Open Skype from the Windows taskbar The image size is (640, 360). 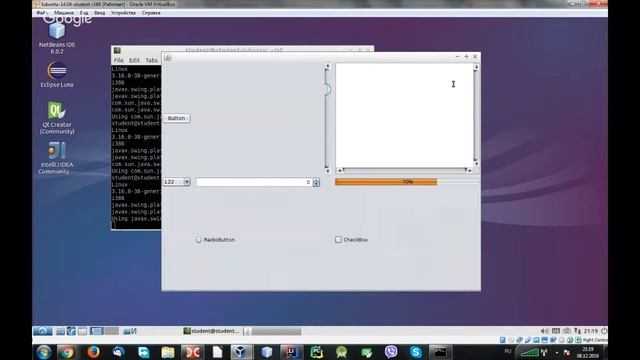pyautogui.click(x=416, y=352)
